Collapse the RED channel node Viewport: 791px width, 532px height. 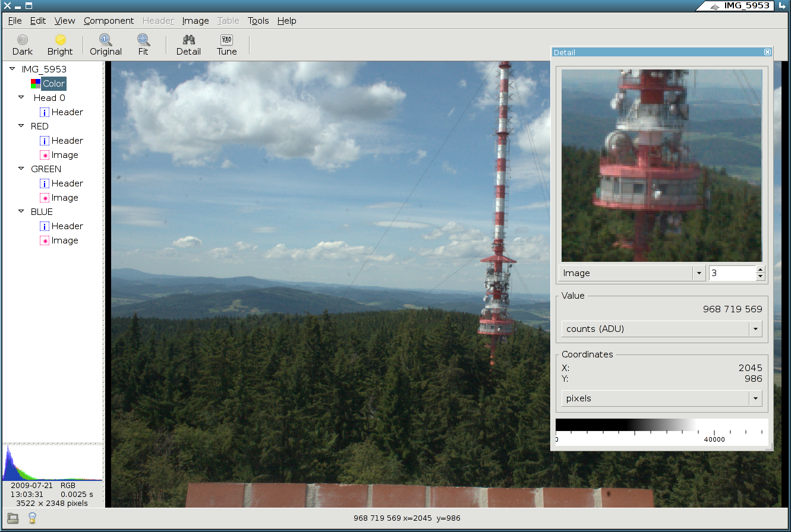[x=21, y=126]
